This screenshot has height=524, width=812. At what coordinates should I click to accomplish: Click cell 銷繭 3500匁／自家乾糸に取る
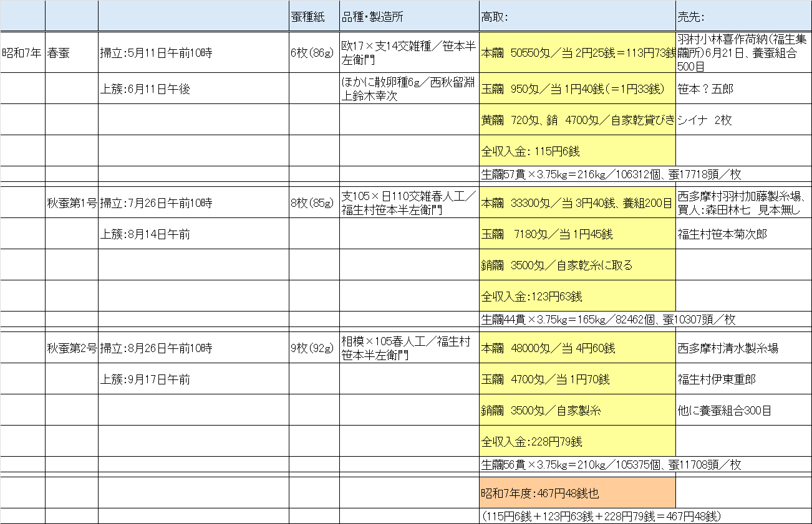[578, 265]
